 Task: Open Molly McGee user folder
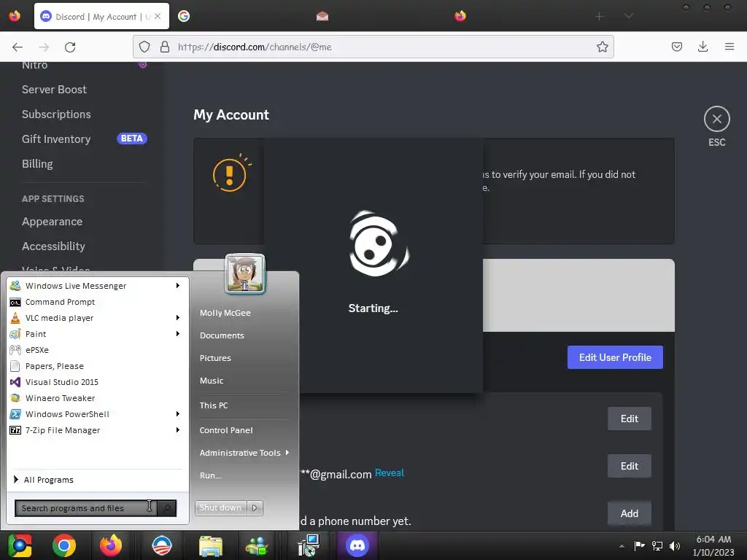[x=225, y=313]
